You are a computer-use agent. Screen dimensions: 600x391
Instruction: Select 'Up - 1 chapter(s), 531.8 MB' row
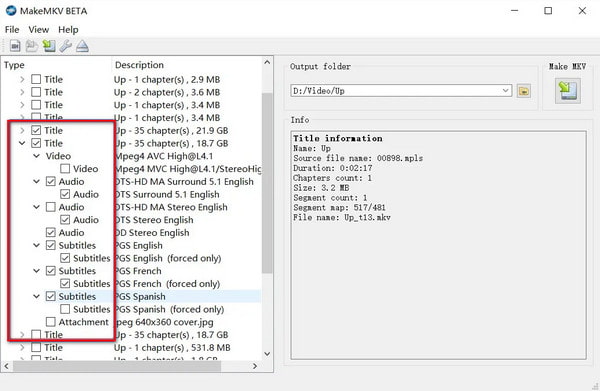[172, 347]
